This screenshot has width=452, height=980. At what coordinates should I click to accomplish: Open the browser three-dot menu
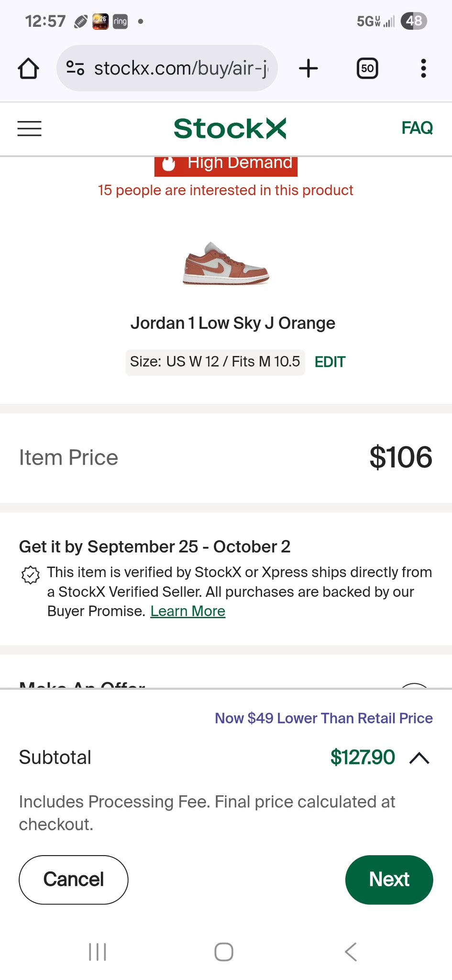(423, 68)
